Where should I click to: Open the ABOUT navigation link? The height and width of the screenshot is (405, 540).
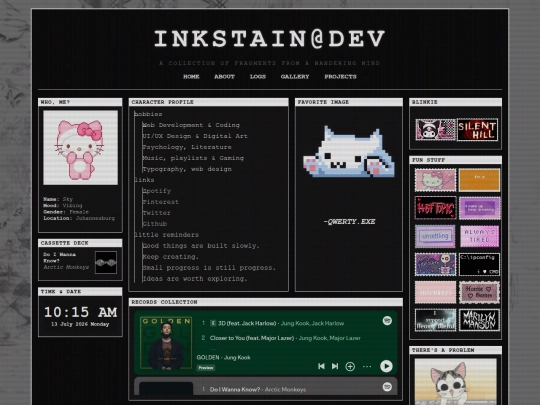(x=224, y=76)
